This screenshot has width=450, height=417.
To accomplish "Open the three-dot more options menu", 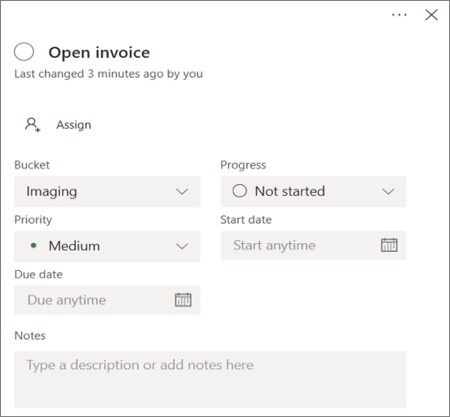I will (x=399, y=15).
